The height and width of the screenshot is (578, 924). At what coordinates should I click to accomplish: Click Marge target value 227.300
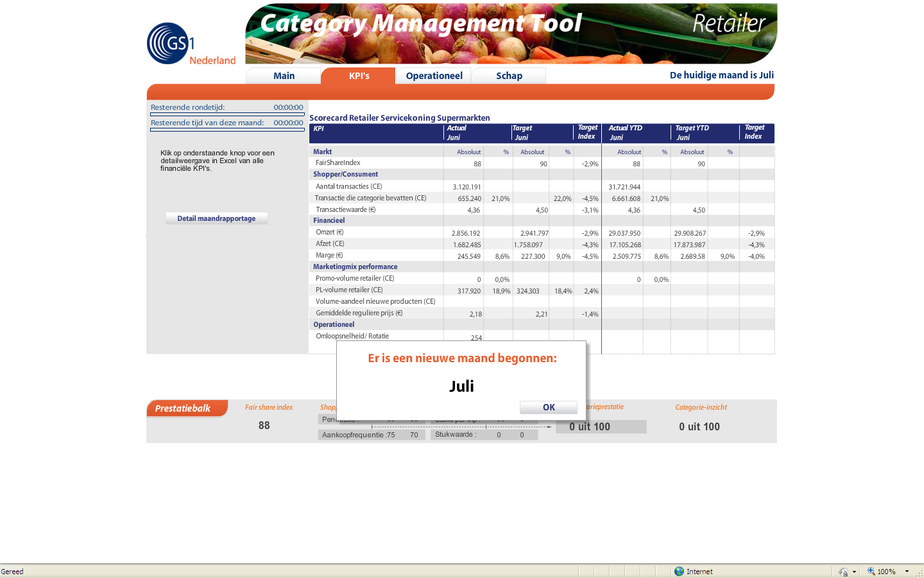pyautogui.click(x=533, y=257)
